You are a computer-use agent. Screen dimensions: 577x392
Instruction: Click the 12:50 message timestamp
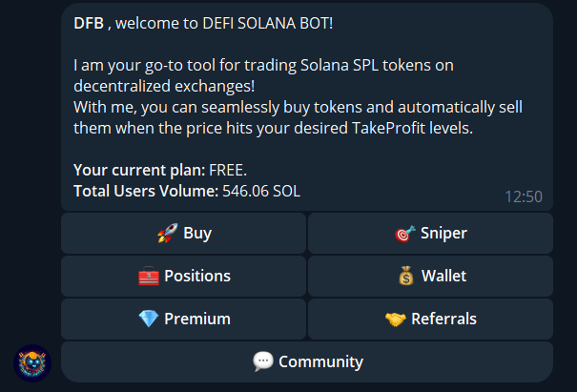[523, 196]
